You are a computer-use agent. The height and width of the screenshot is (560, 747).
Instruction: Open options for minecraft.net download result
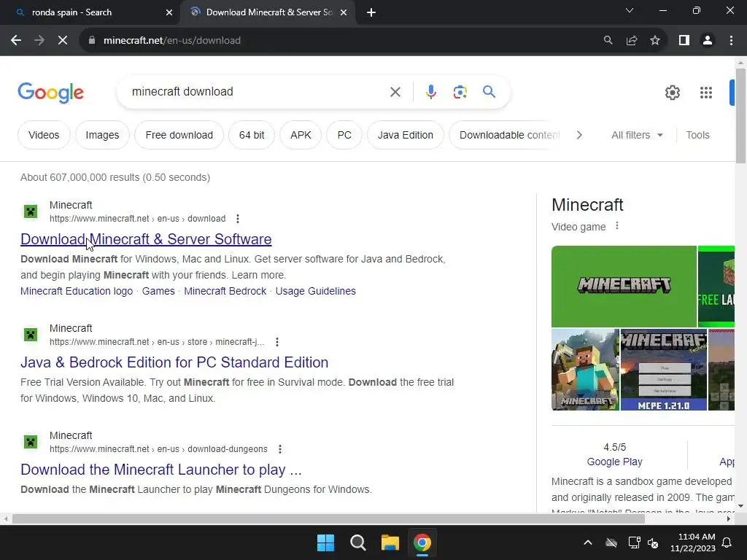[x=238, y=219]
